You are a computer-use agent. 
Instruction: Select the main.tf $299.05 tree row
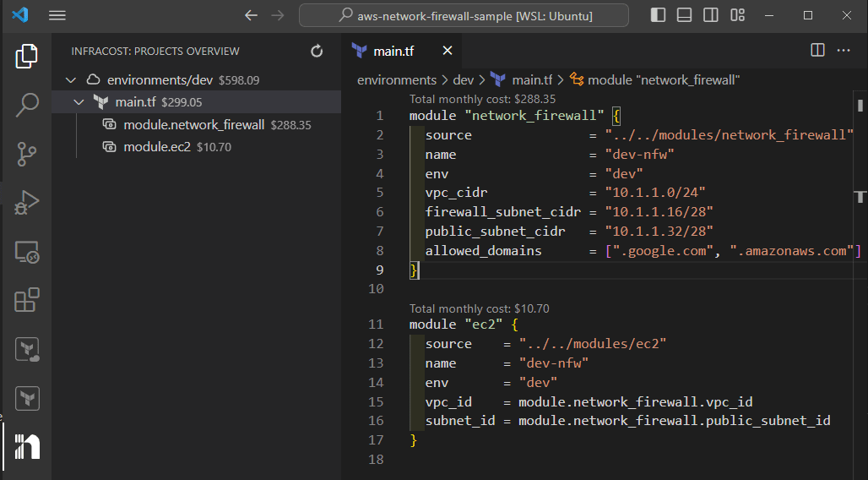click(197, 102)
